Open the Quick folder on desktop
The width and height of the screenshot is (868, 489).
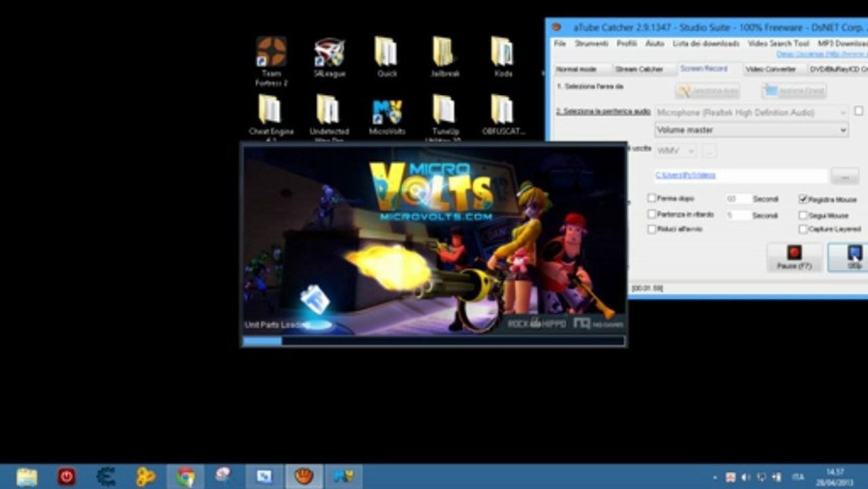[387, 58]
